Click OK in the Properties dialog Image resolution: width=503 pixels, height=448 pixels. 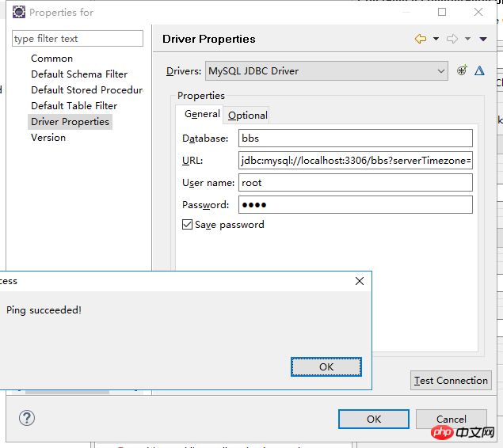click(374, 420)
